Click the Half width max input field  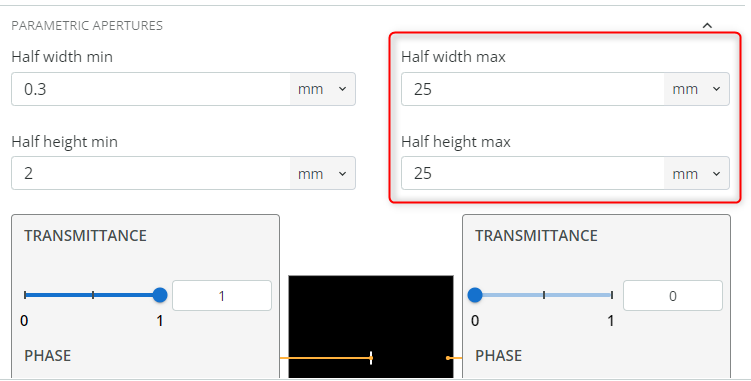coord(533,89)
